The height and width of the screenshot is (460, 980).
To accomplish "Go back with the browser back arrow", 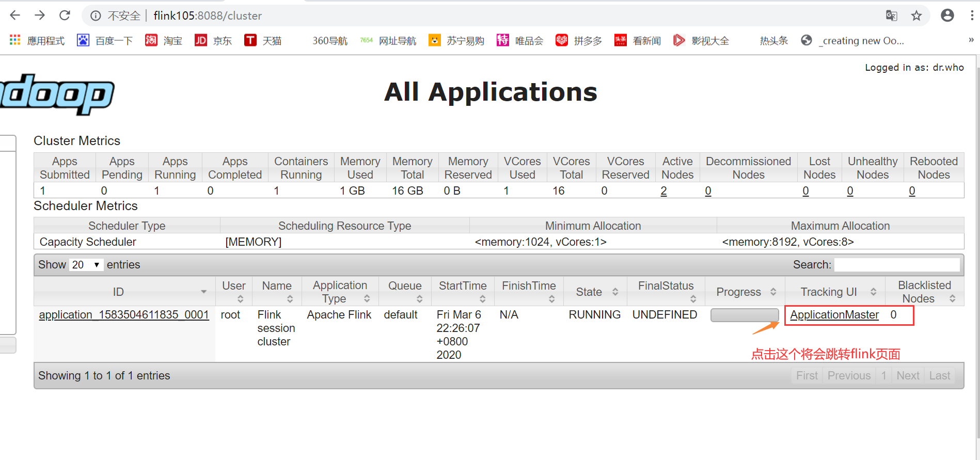I will pyautogui.click(x=15, y=15).
